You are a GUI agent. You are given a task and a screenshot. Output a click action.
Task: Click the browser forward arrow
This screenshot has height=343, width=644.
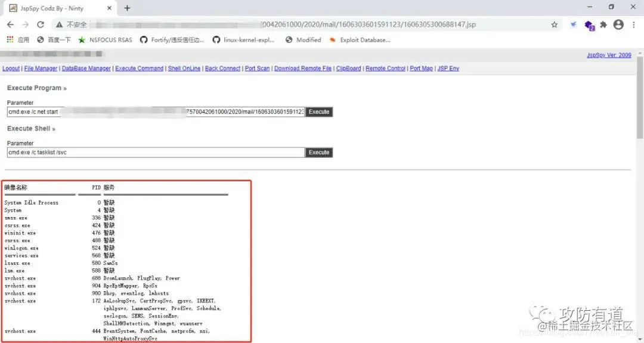26,24
